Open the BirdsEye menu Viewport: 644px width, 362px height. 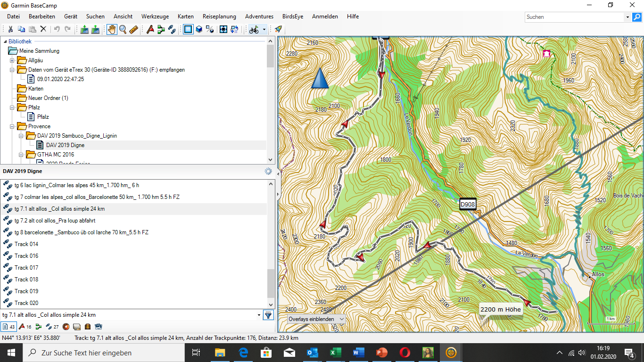pos(293,16)
